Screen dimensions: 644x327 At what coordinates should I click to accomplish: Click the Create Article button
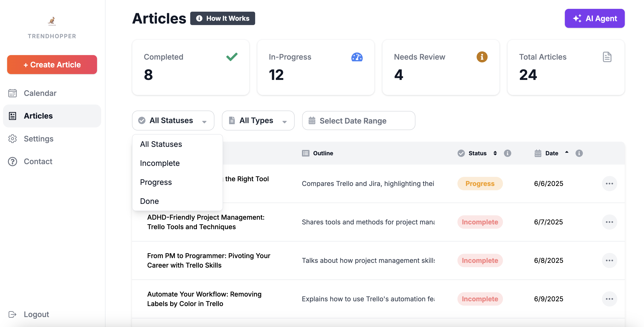52,65
